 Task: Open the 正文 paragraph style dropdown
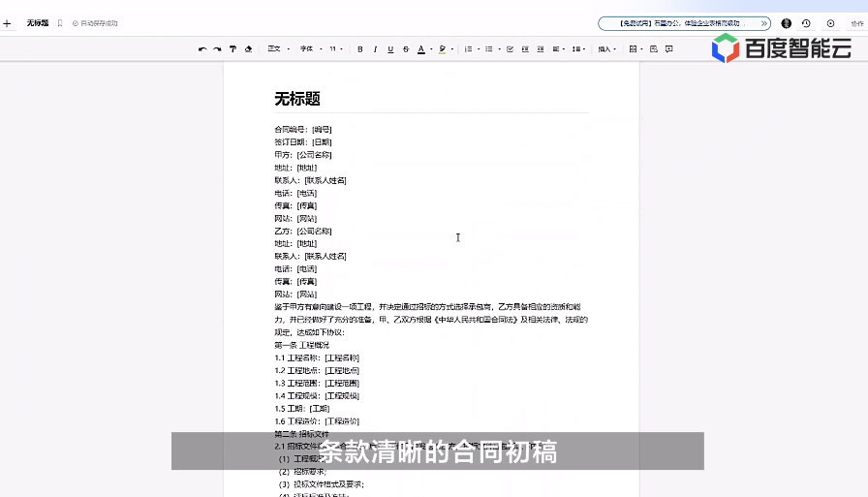[x=278, y=49]
